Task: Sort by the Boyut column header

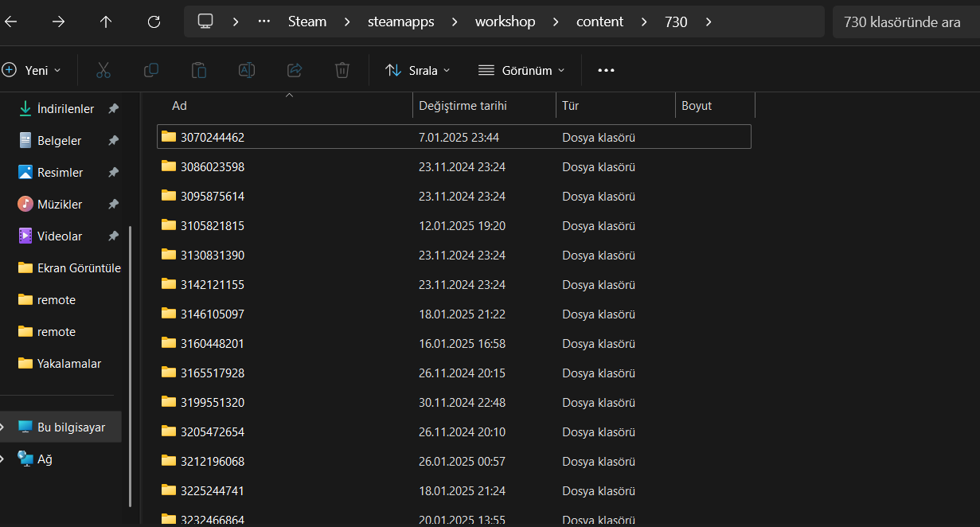Action: point(715,106)
